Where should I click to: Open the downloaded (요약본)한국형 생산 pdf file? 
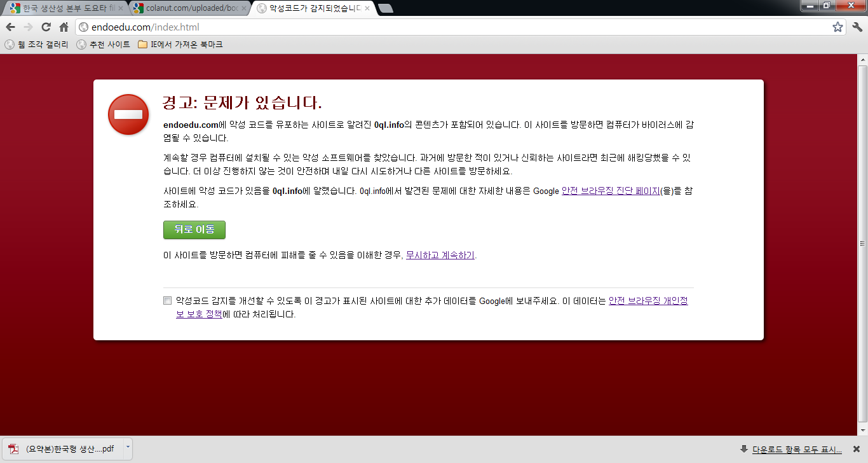tap(62, 448)
